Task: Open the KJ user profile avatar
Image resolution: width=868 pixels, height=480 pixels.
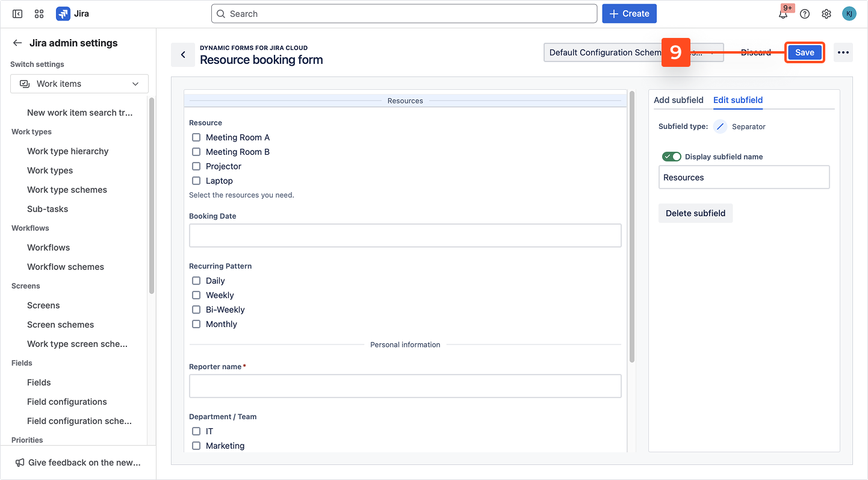Action: pyautogui.click(x=849, y=14)
